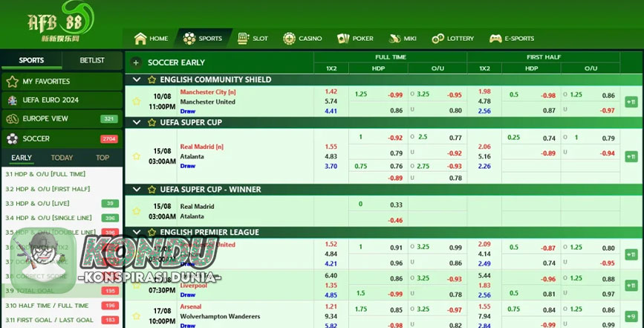
Task: Open 3.4 HDP & O/U Single Line
Action: click(62, 218)
